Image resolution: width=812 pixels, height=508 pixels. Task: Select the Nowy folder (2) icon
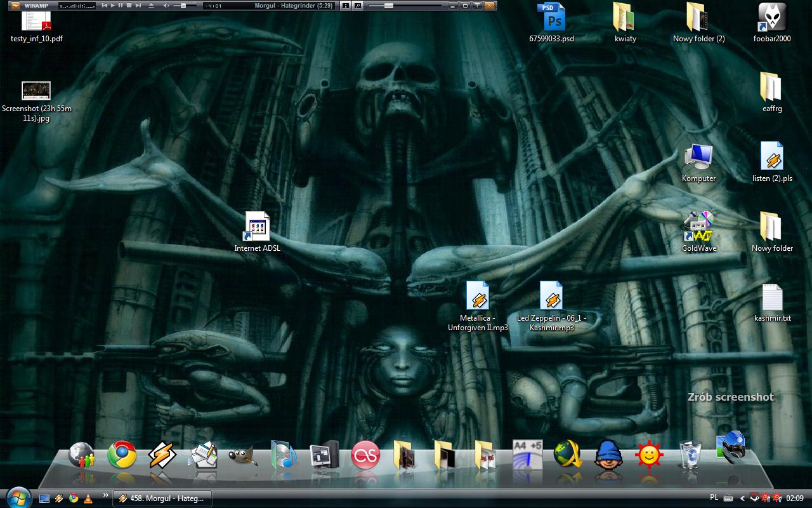pos(698,23)
